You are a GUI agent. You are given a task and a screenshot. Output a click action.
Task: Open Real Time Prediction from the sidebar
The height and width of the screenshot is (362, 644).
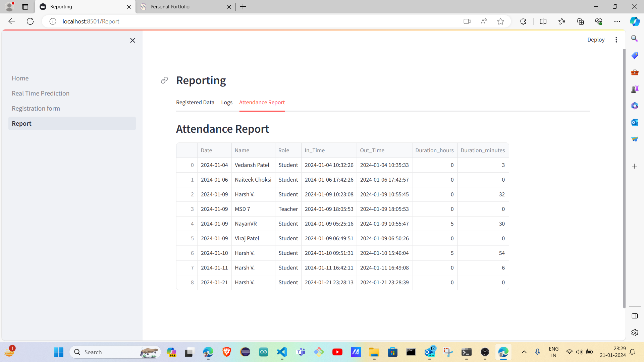coord(40,93)
